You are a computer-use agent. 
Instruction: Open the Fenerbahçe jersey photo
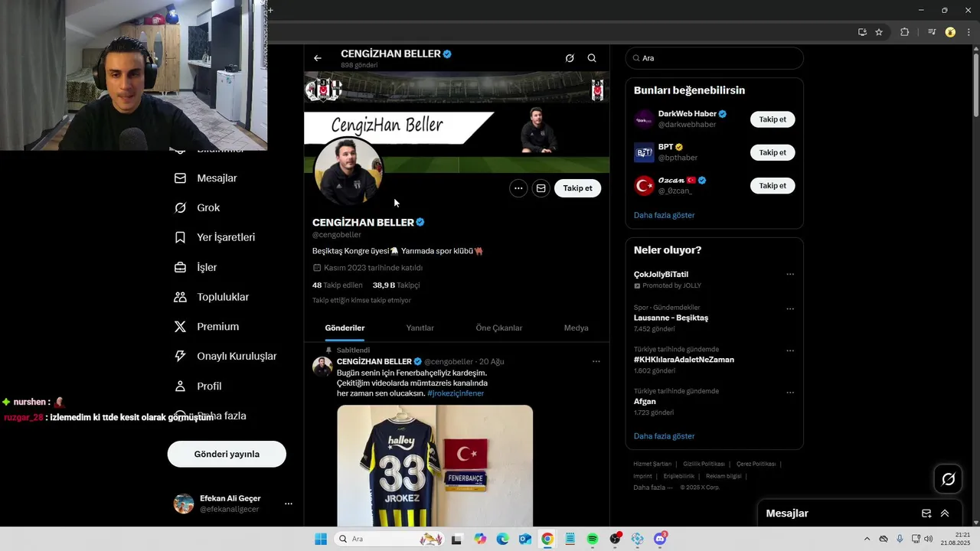tap(435, 465)
